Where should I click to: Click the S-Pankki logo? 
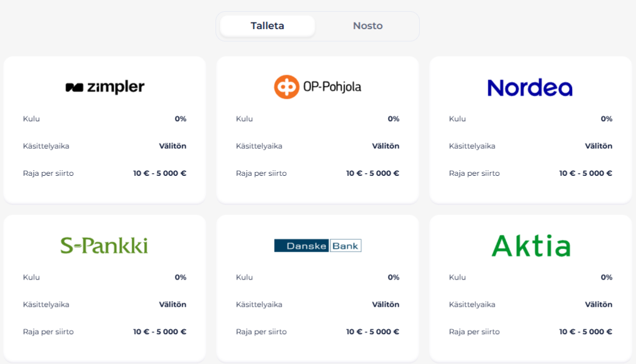tap(104, 245)
